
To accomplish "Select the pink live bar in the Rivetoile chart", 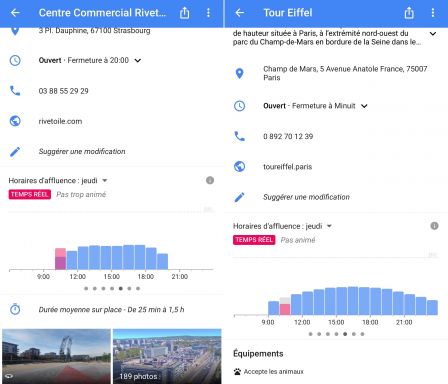I will pyautogui.click(x=60, y=259).
